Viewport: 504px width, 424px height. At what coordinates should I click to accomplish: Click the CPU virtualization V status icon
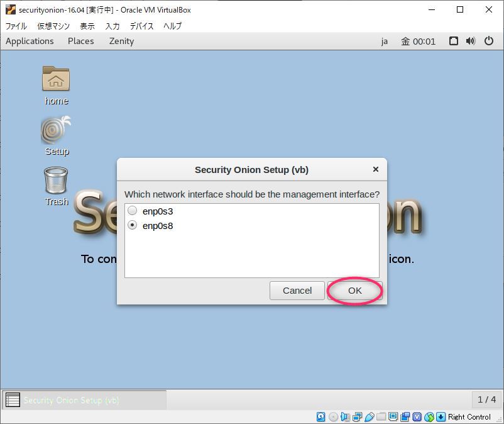[417, 417]
